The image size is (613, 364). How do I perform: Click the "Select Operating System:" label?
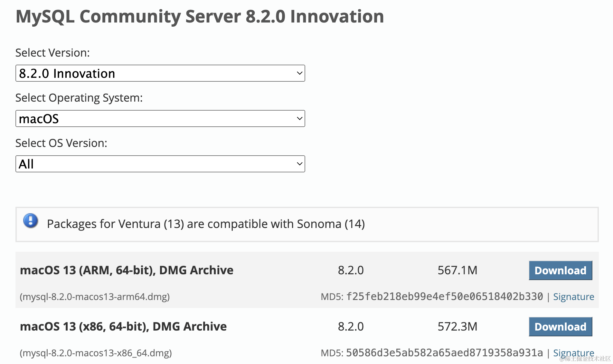coord(79,98)
